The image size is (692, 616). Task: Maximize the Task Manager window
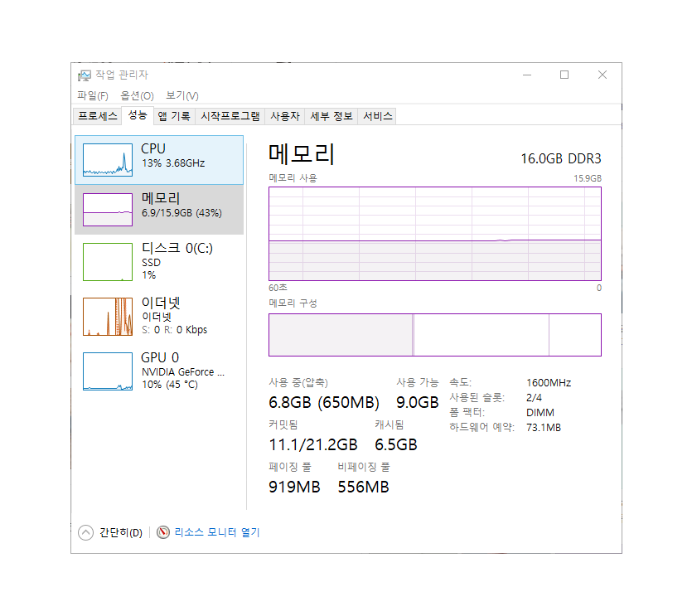coord(564,75)
